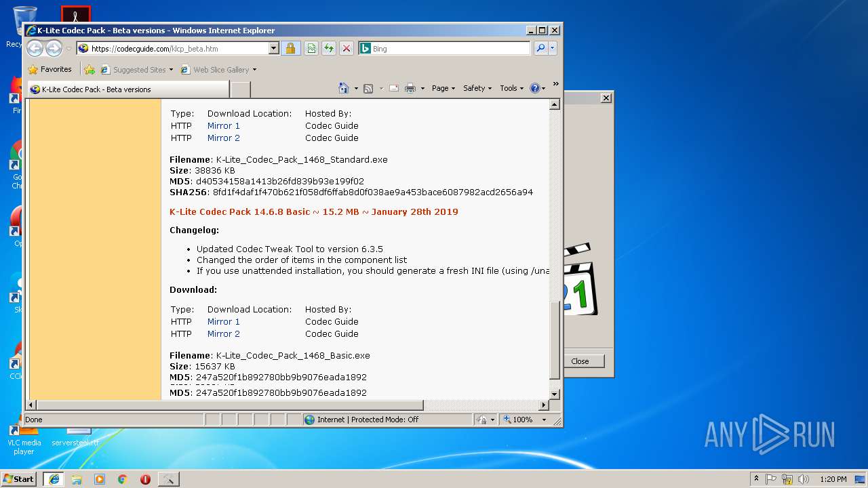
Task: Open a new blank tab
Action: click(241, 89)
